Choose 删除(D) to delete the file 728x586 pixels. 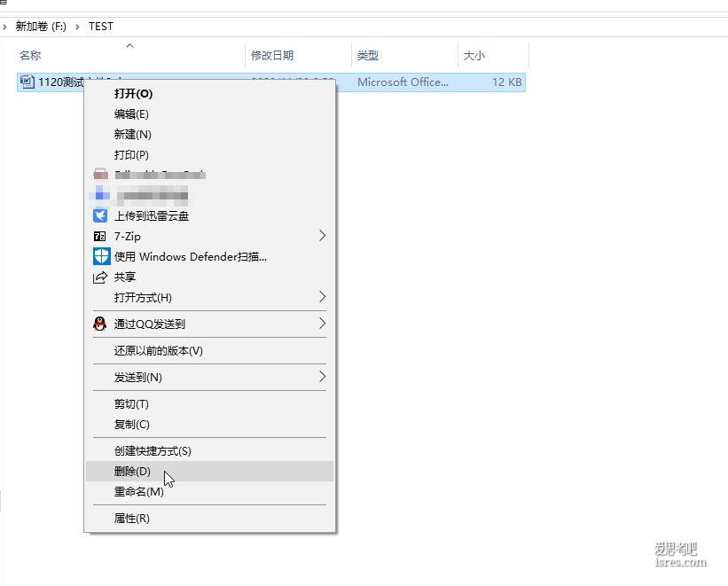[209, 472]
